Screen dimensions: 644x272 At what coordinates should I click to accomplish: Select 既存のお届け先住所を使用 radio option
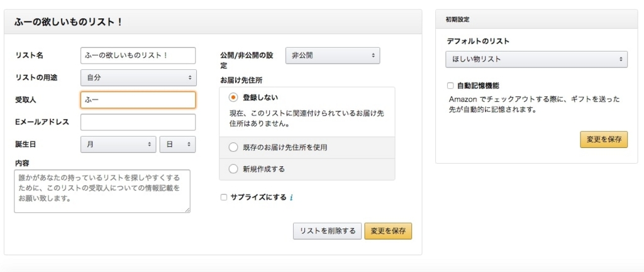(233, 147)
